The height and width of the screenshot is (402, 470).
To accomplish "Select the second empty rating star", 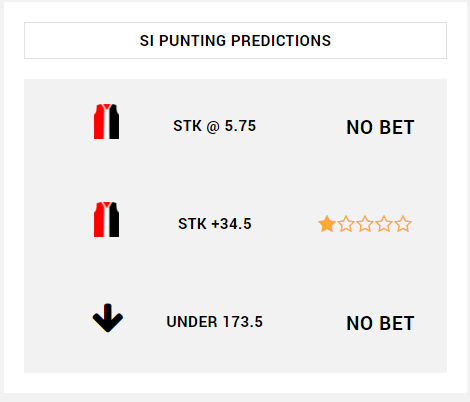I will coord(346,224).
